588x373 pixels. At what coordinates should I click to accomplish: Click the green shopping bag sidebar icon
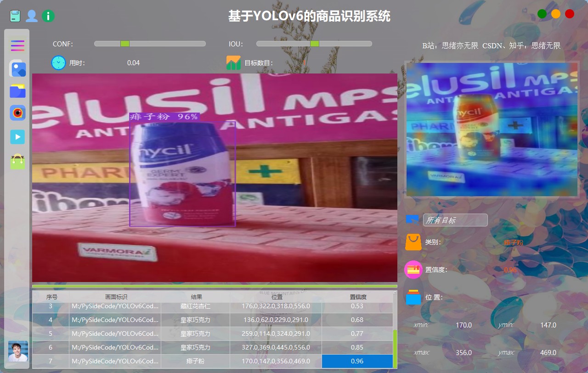(x=17, y=162)
